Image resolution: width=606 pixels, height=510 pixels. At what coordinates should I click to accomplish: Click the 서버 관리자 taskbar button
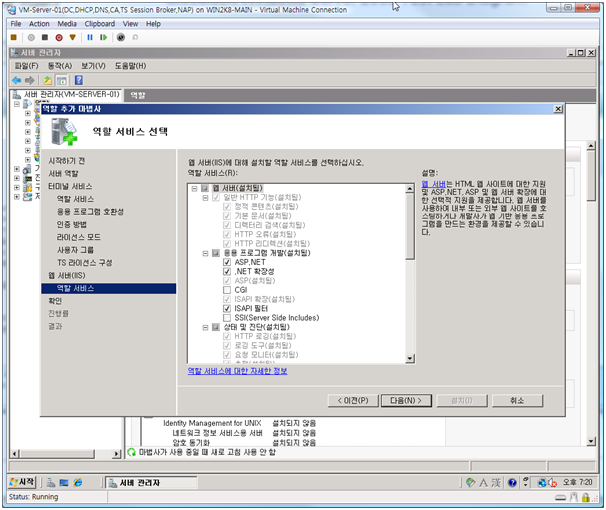point(151,483)
